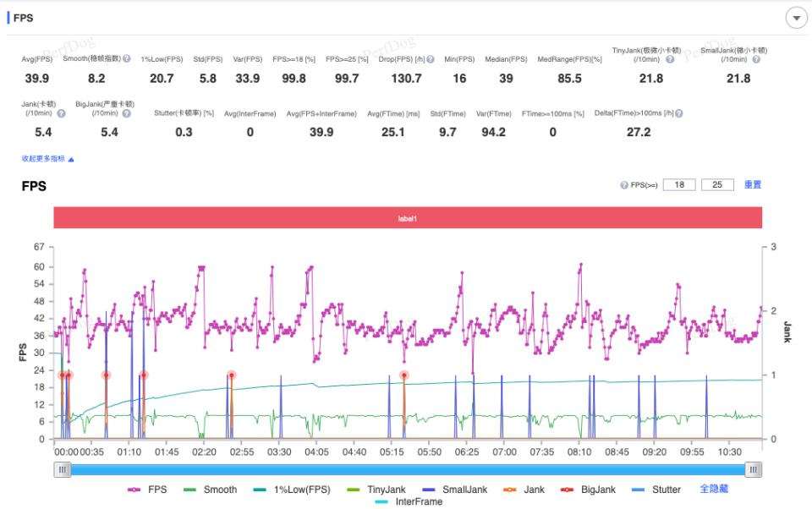The image size is (812, 509).
Task: Toggle BigJank series in legend
Action: click(x=588, y=490)
